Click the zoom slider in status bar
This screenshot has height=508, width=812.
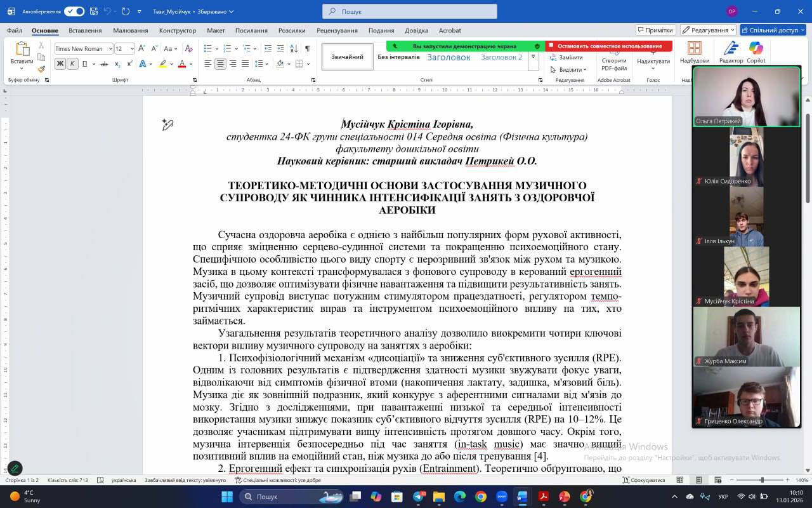[762, 480]
